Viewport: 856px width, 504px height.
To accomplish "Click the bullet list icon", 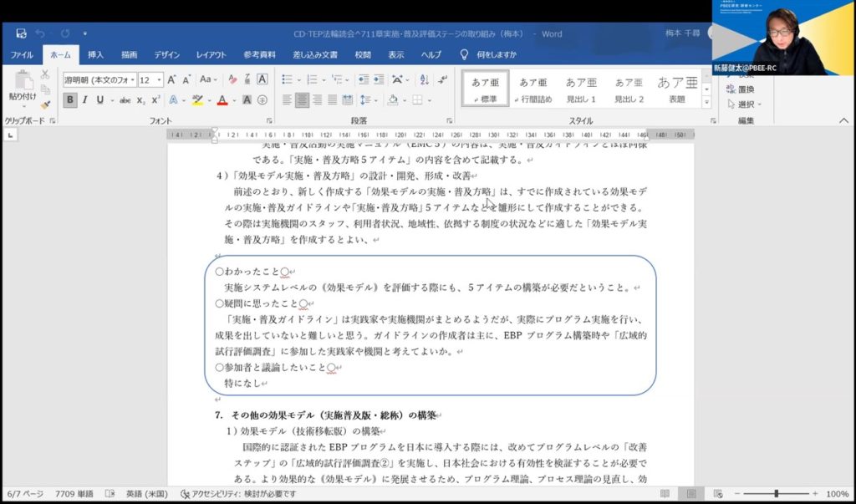I will (287, 79).
